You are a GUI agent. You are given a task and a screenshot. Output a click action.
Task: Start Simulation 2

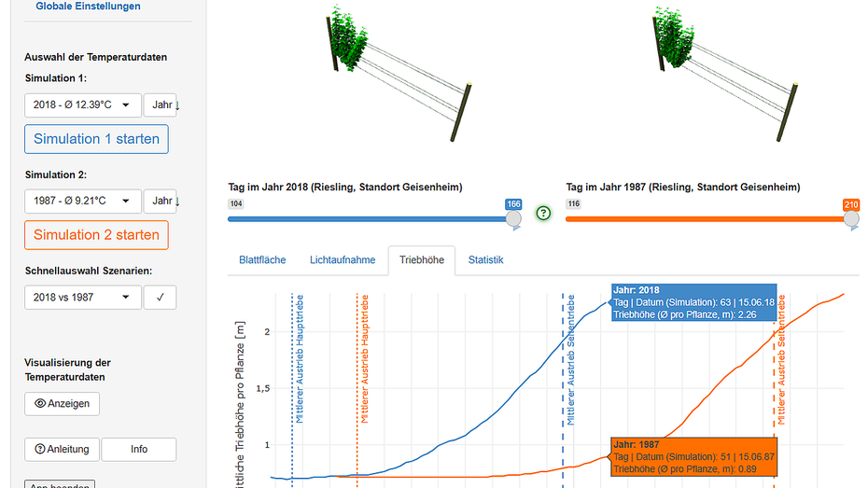pyautogui.click(x=96, y=235)
